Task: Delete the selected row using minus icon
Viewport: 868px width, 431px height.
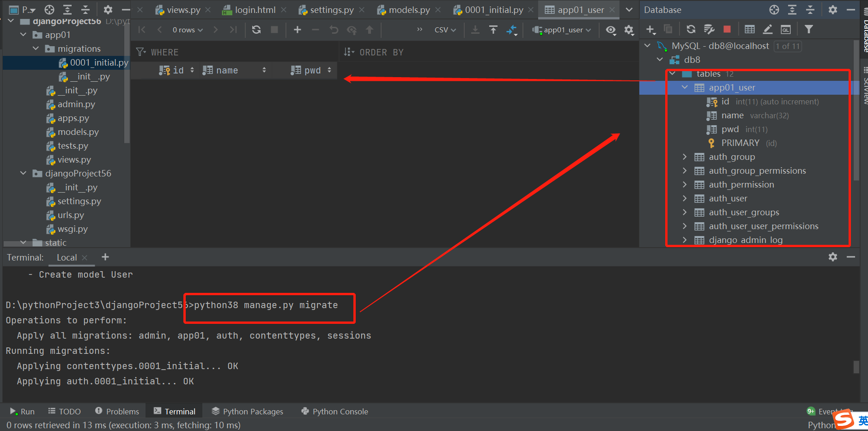Action: click(316, 30)
